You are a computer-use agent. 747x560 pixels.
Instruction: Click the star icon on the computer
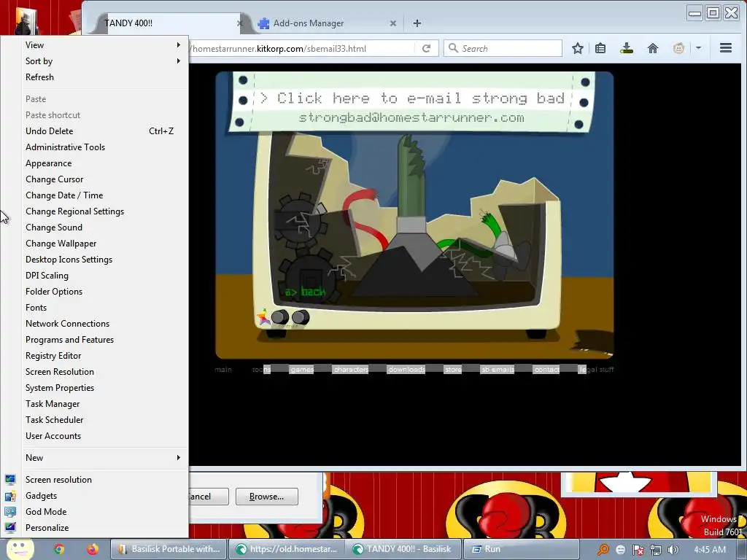coord(263,316)
